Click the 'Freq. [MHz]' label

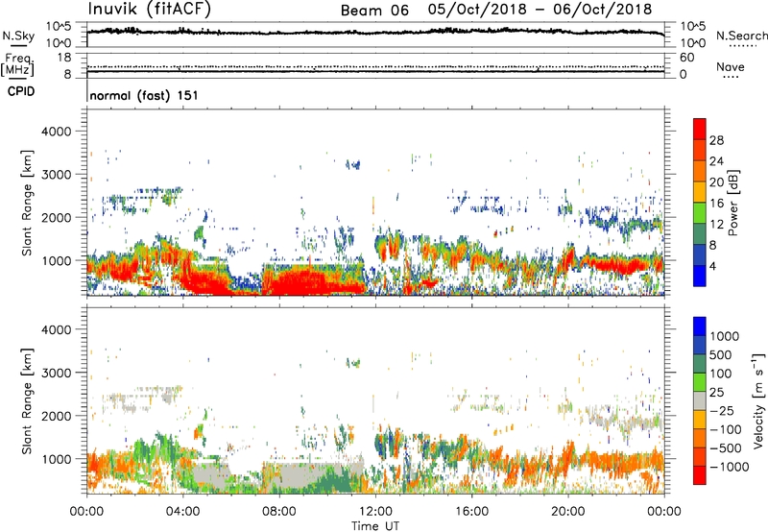click(17, 65)
